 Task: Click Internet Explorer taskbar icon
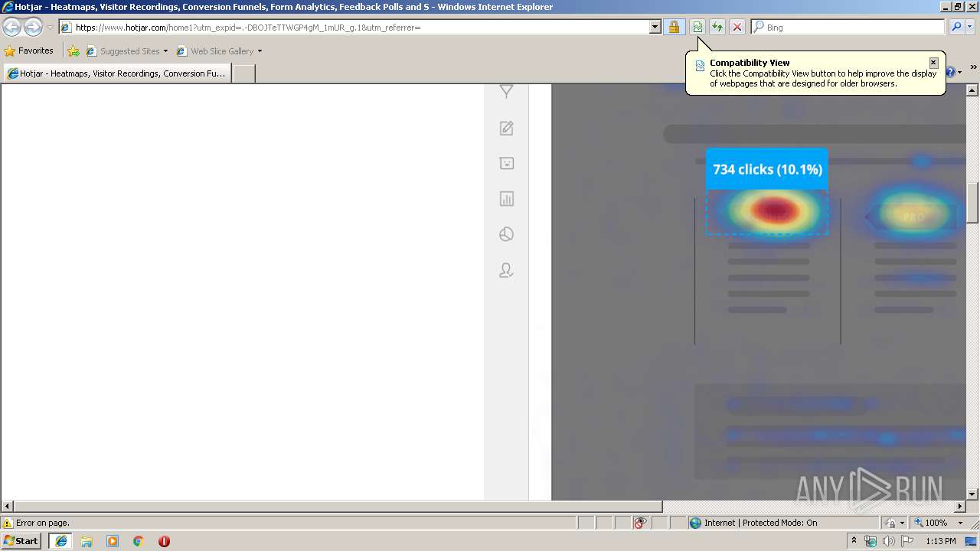click(61, 541)
